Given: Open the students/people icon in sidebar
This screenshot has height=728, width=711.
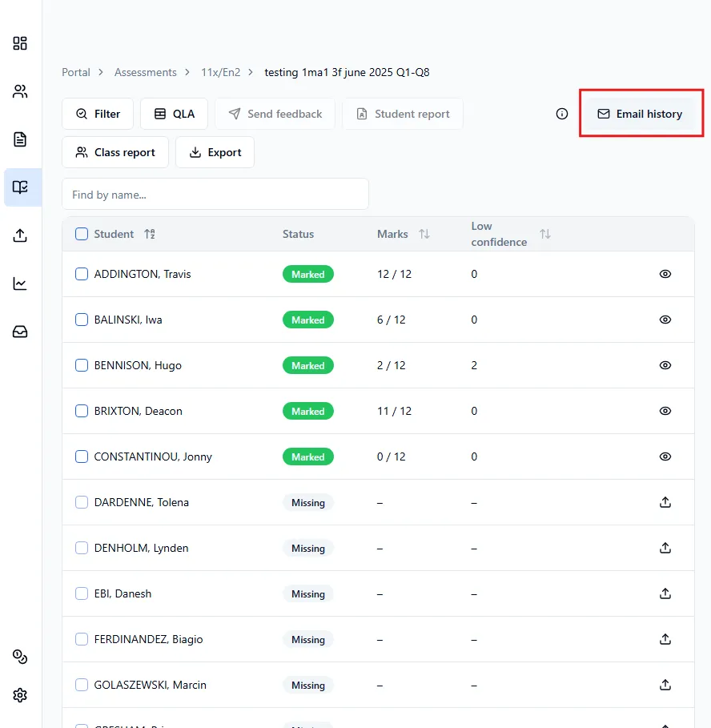Looking at the screenshot, I should pyautogui.click(x=20, y=91).
